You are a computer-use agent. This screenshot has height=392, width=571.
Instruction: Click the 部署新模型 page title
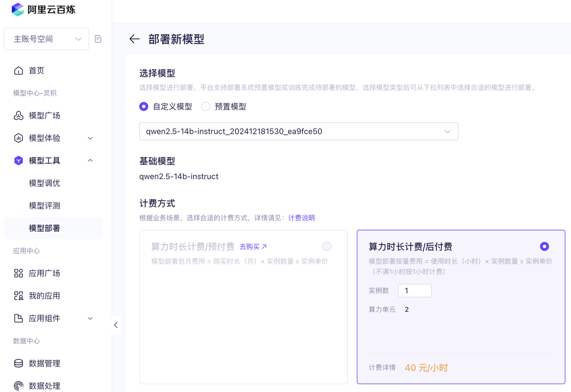coord(176,39)
